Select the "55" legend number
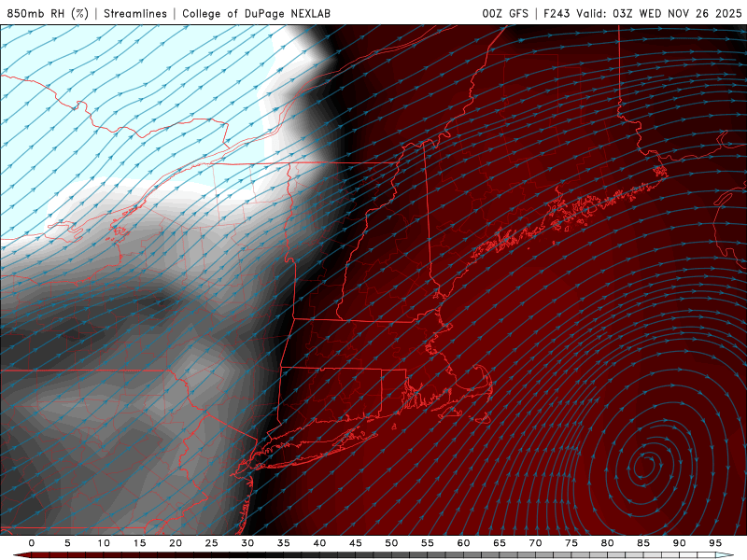Image resolution: width=747 pixels, height=560 pixels. click(428, 543)
